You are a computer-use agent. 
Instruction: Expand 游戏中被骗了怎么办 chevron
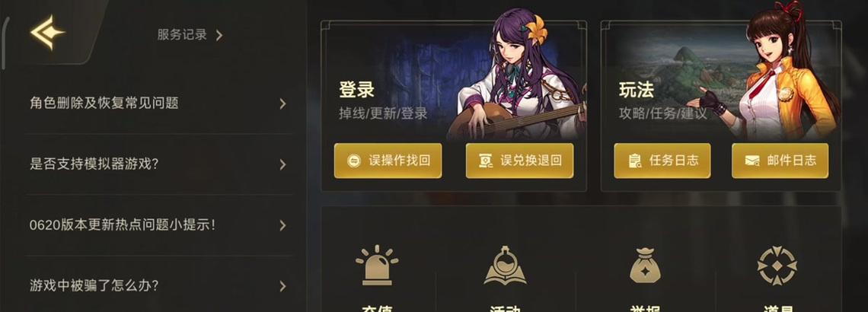point(283,286)
